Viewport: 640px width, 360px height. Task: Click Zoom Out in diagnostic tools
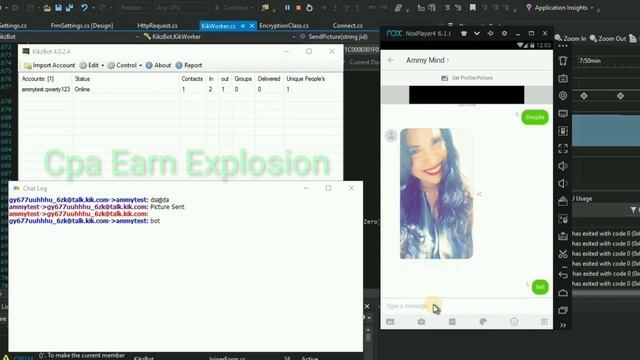608,38
